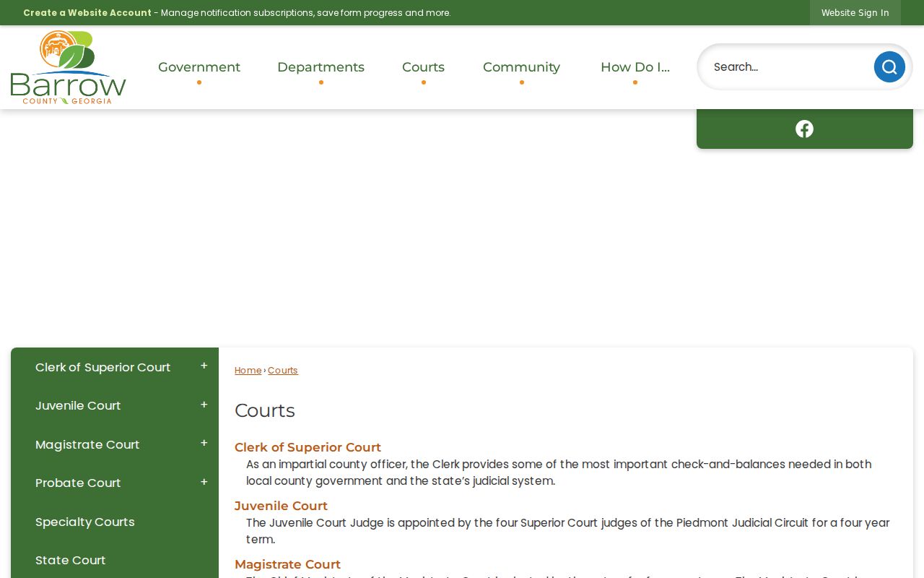Open the Clerk of Superior Court heading link

click(x=308, y=447)
